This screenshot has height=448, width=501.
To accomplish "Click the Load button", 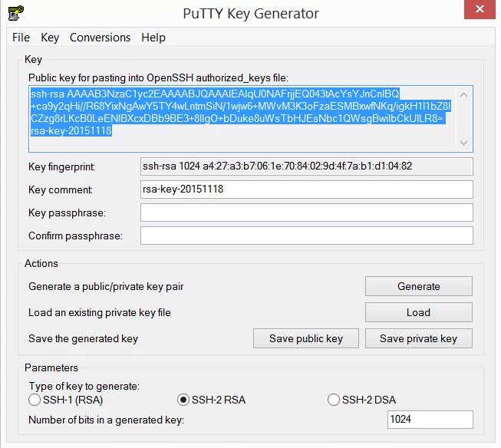I will coord(419,312).
